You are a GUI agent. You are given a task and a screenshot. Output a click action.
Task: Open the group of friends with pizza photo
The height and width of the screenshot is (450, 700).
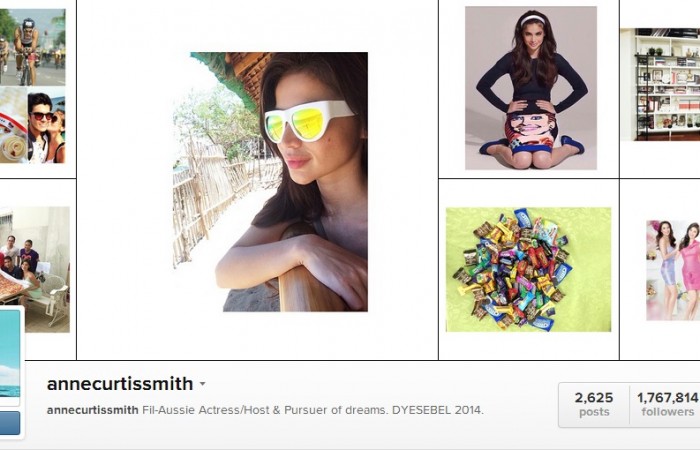(34, 270)
